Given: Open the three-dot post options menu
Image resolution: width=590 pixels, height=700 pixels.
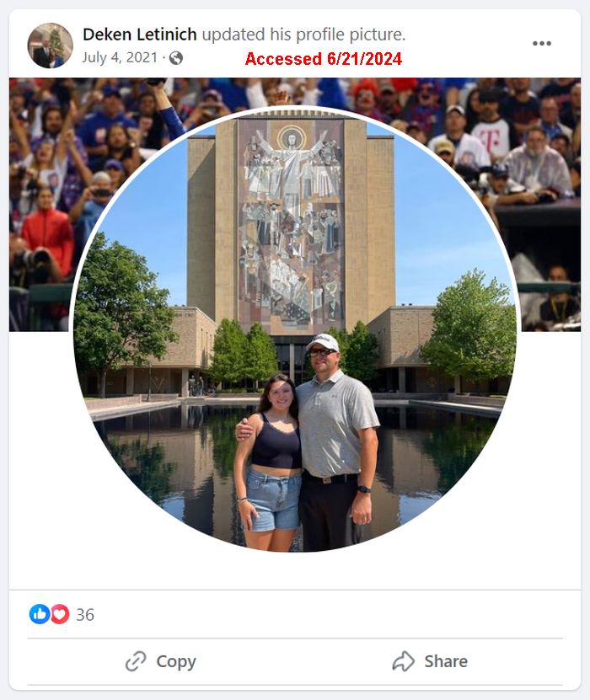Looking at the screenshot, I should 541,43.
